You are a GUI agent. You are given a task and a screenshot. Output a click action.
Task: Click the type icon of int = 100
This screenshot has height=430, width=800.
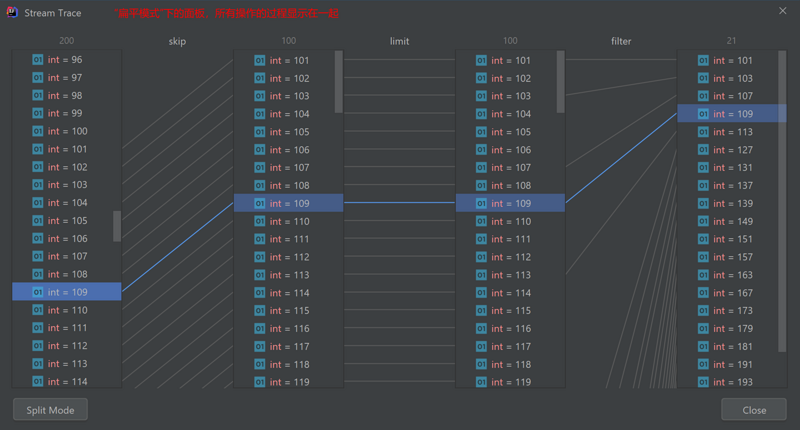(37, 131)
